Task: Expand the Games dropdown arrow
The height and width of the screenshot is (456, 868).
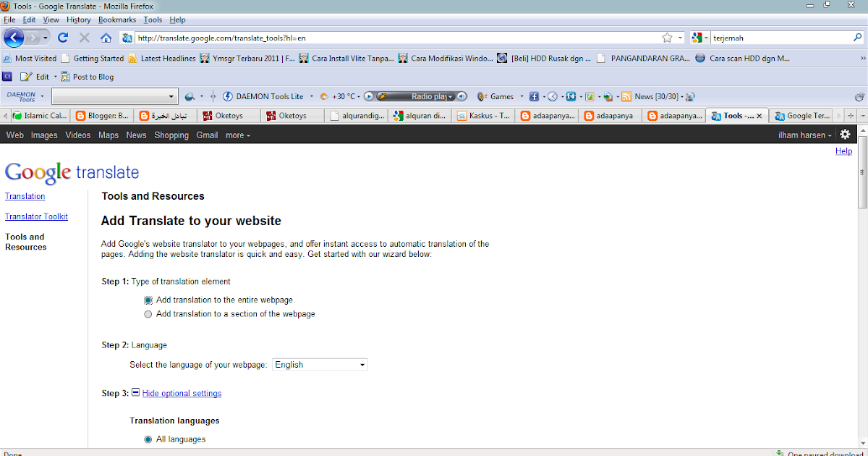Action: pos(522,96)
